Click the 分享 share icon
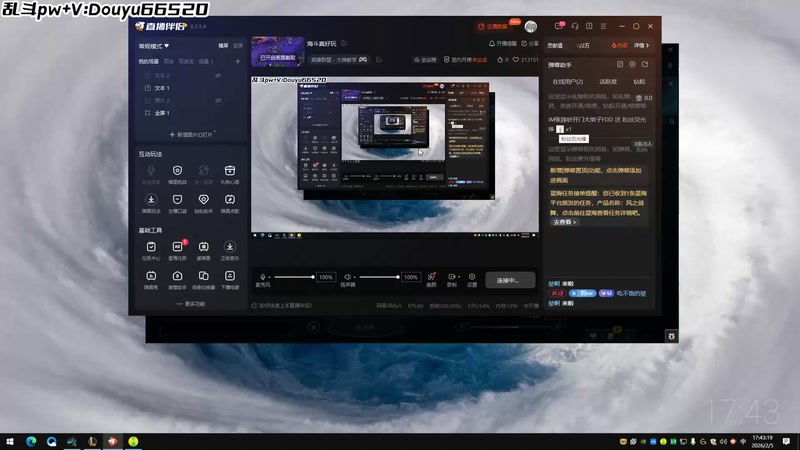The height and width of the screenshot is (450, 800). (530, 43)
